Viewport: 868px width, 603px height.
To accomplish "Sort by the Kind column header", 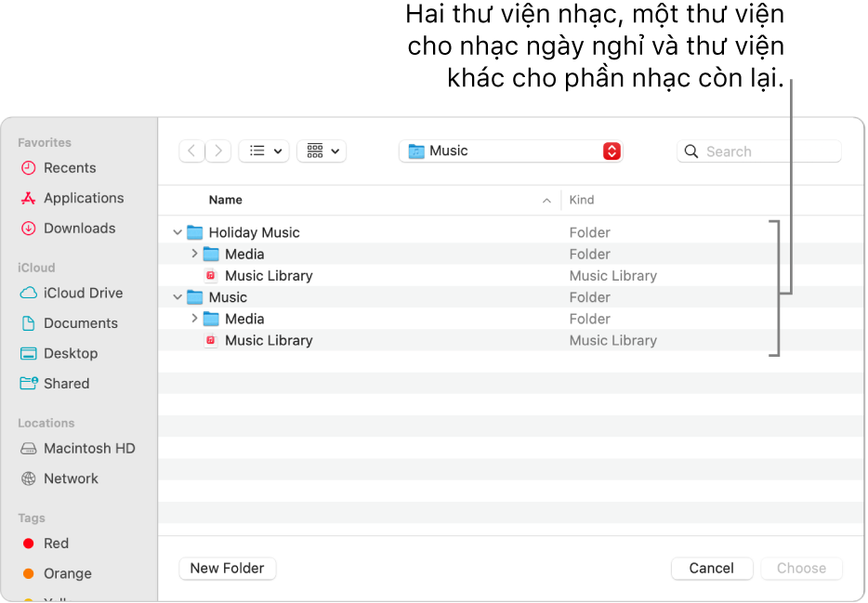I will tap(582, 200).
